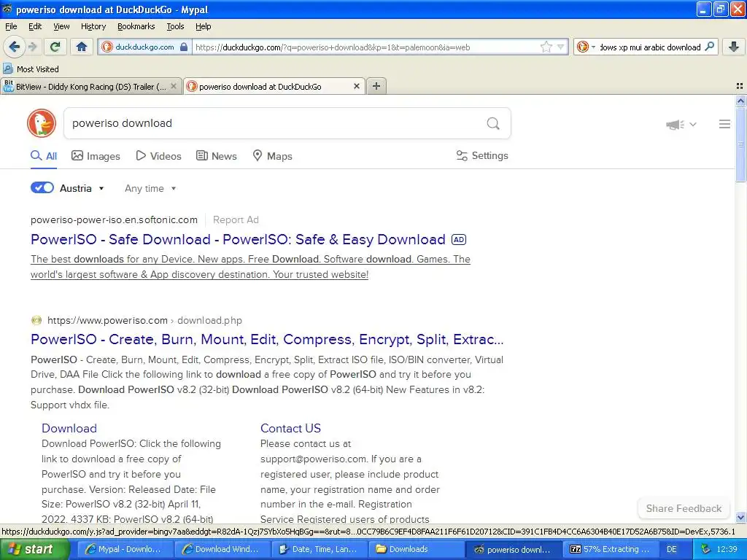Click the scrollbar down arrow

click(740, 517)
